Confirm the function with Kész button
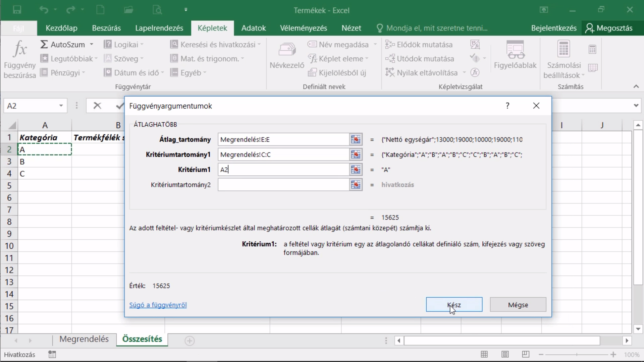 [454, 305]
